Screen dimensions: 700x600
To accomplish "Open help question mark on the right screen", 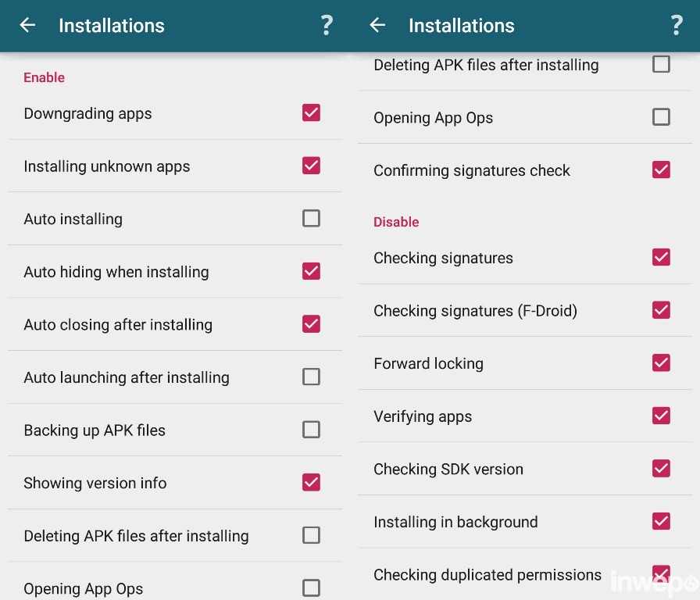I will click(x=677, y=25).
